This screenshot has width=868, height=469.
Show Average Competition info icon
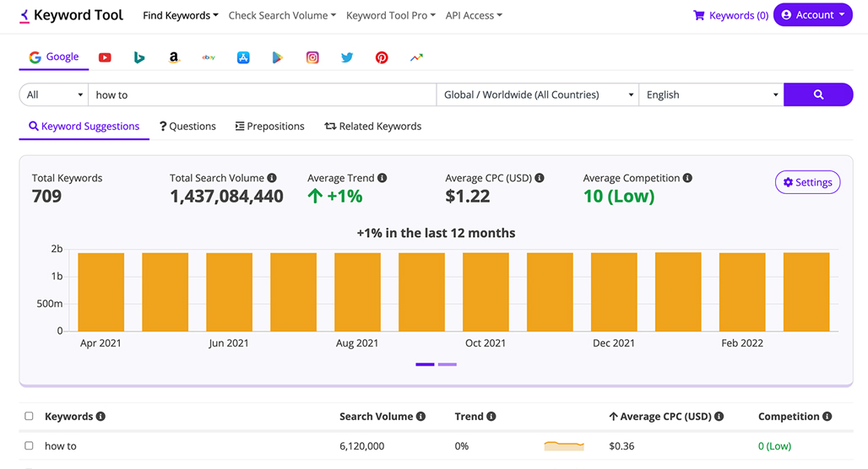pos(687,178)
